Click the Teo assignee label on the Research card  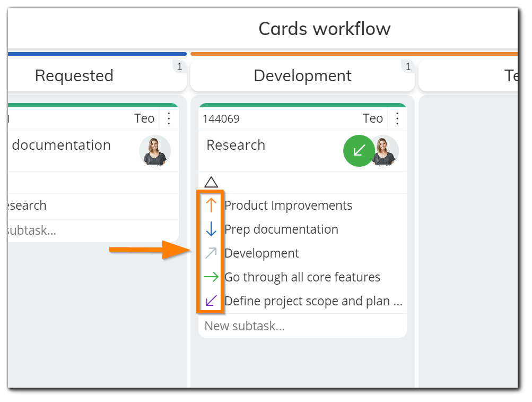[x=373, y=118]
